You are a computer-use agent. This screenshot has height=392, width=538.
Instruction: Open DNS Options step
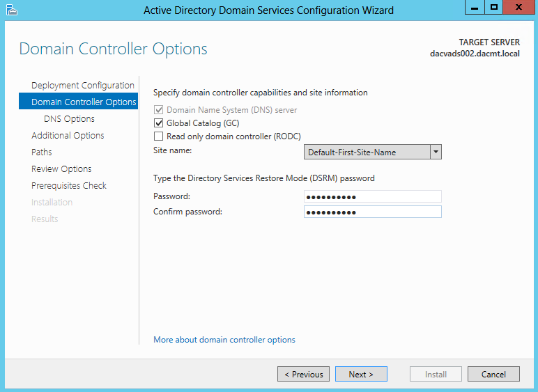[x=69, y=118]
